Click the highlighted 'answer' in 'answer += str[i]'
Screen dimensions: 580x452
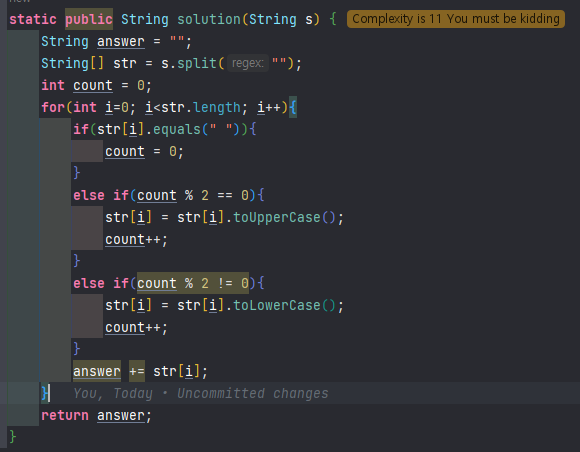[x=97, y=371]
